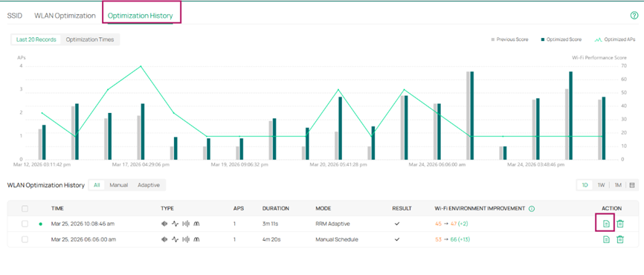Select all records with header checkbox
This screenshot has width=644, height=275.
point(25,209)
